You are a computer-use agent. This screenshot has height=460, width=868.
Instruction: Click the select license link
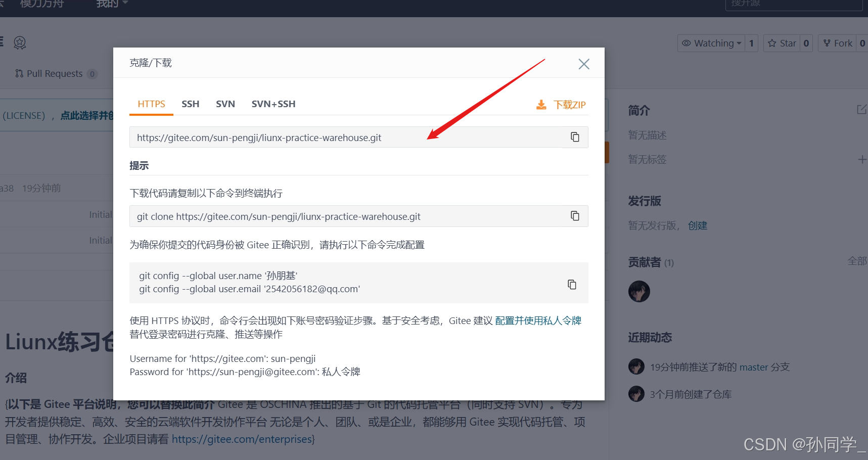click(87, 116)
